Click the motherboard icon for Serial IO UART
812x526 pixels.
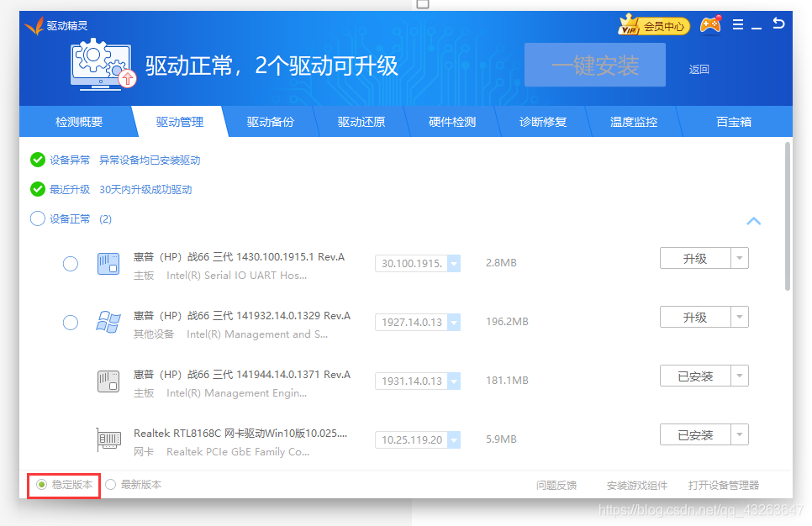click(x=108, y=264)
